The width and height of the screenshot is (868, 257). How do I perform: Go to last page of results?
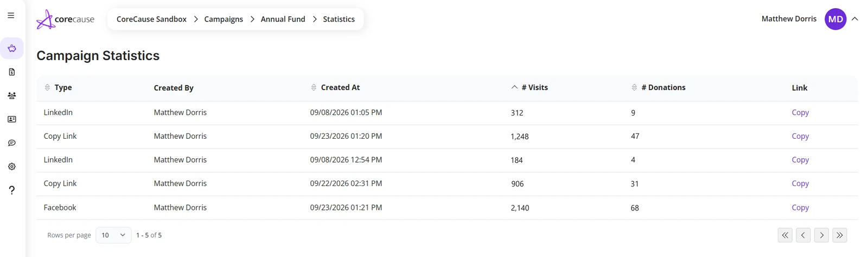pyautogui.click(x=840, y=235)
